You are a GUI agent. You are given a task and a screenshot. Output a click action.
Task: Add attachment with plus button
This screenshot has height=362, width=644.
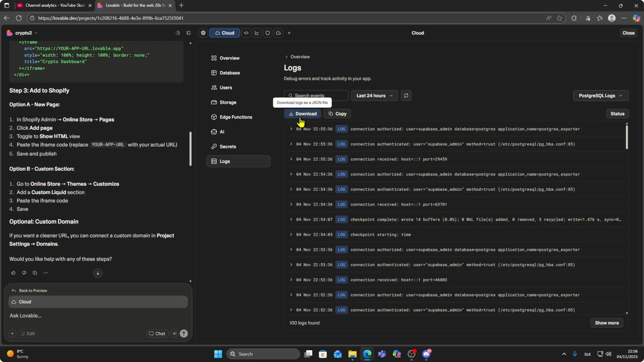[12, 333]
